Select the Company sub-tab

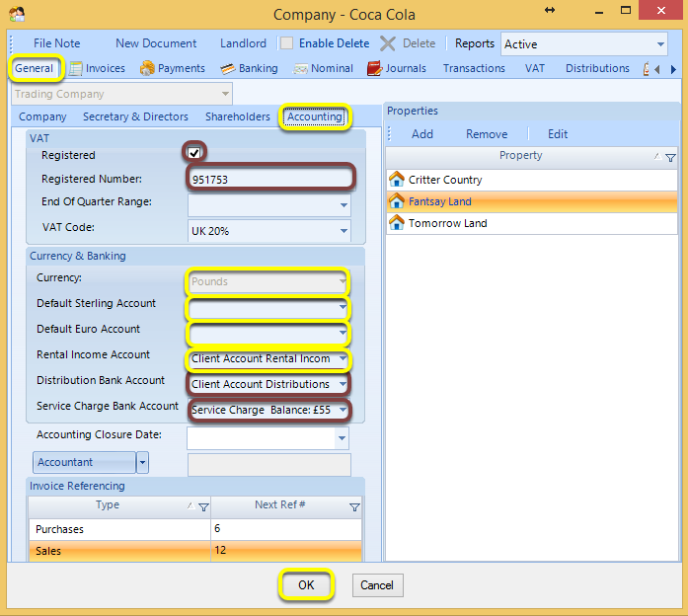(42, 116)
